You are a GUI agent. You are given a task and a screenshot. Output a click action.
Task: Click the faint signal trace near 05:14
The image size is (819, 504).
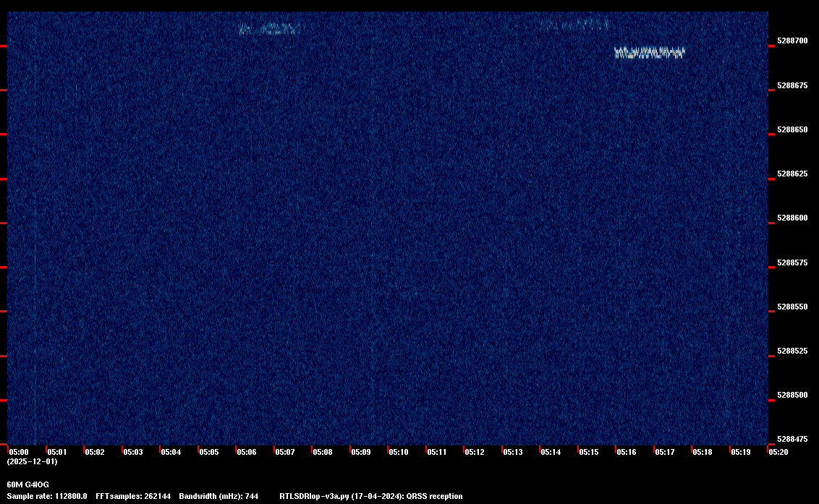(x=574, y=25)
